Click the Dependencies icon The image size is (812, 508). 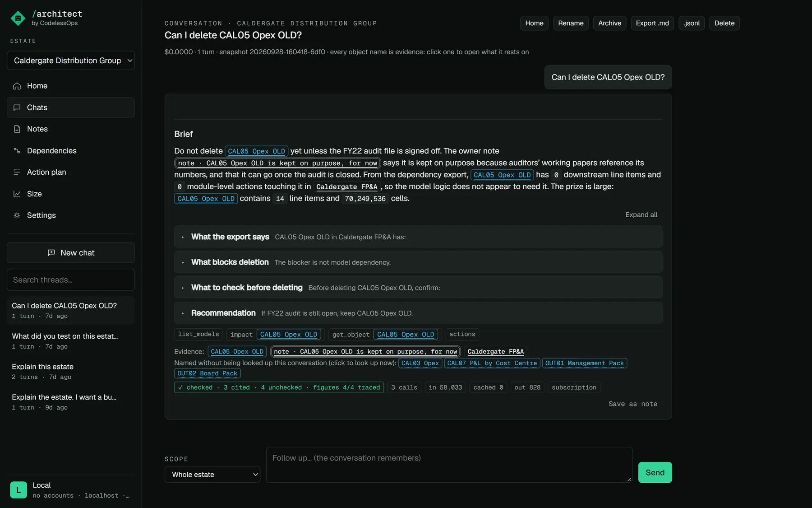pyautogui.click(x=17, y=151)
